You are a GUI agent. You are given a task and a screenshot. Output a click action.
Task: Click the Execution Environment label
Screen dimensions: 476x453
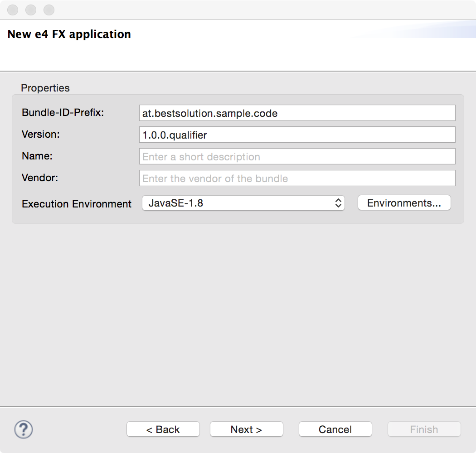pos(77,204)
